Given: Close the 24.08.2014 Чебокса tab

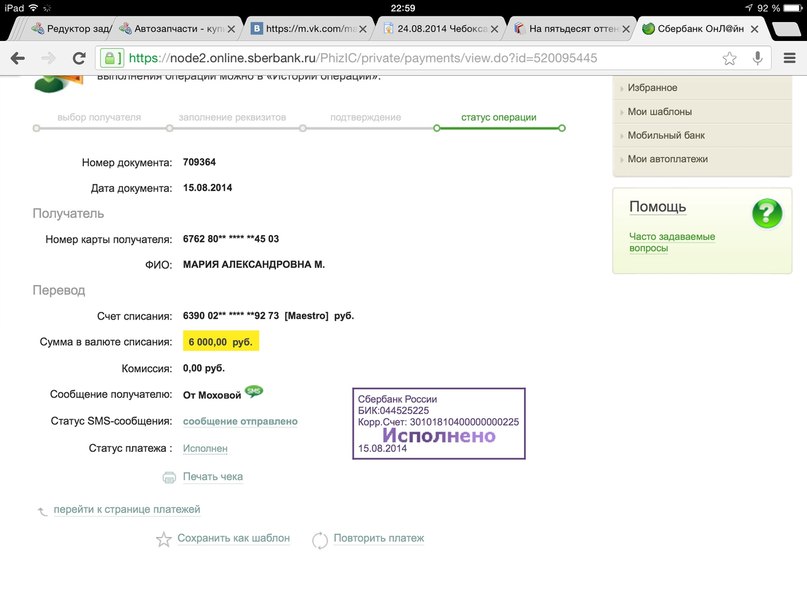Looking at the screenshot, I should [x=495, y=29].
